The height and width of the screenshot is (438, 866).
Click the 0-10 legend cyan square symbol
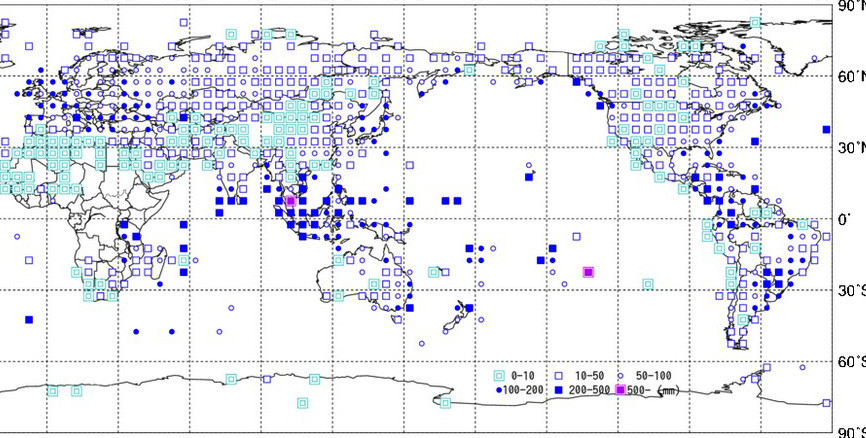click(x=498, y=374)
